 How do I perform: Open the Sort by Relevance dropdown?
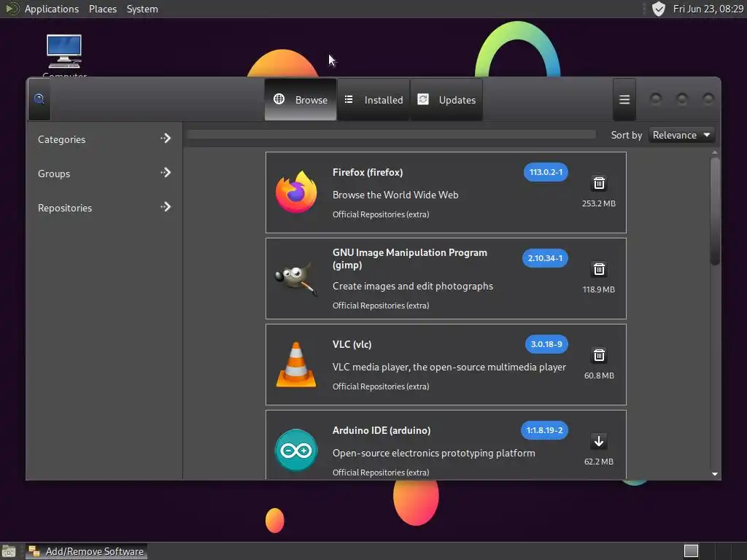click(681, 135)
